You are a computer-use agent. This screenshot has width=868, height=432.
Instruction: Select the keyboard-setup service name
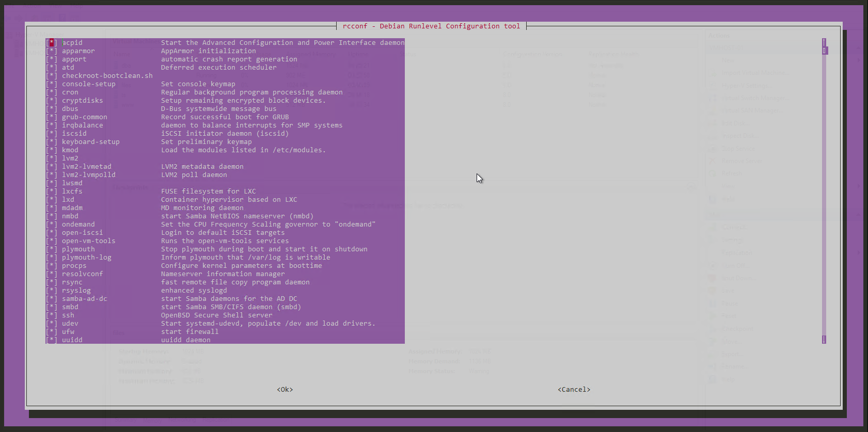91,142
